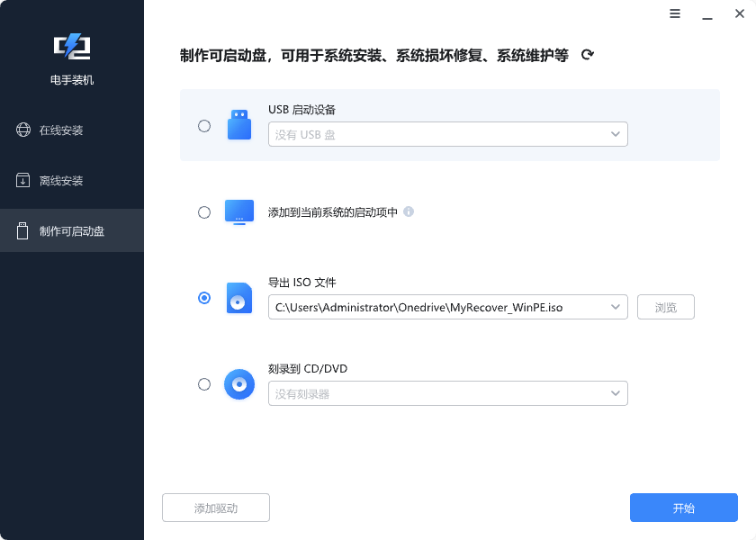Viewport: 756px width, 540px height.
Task: Click the 浏览 button to browse files
Action: click(x=666, y=306)
